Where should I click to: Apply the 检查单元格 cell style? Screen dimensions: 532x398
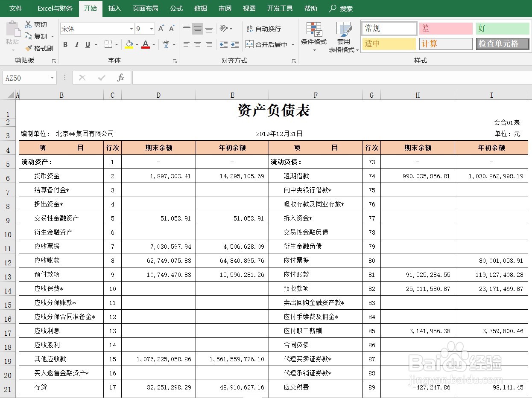503,44
